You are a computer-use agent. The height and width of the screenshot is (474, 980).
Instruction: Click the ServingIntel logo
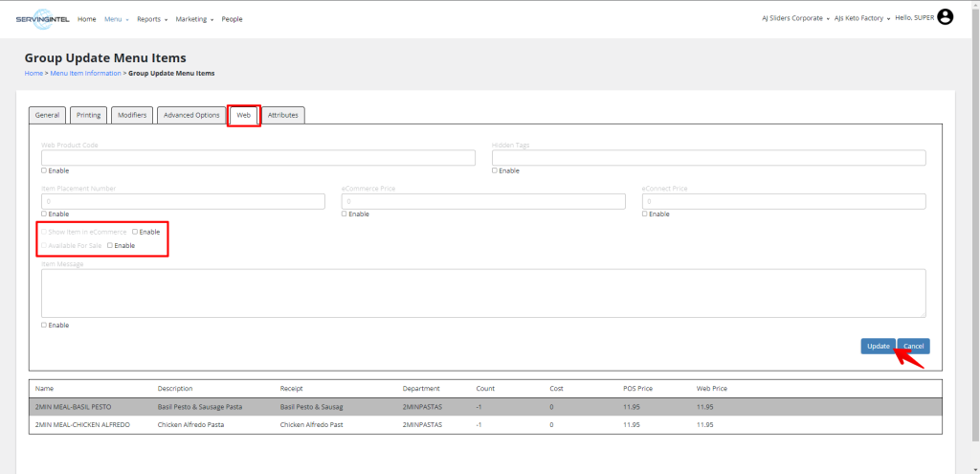click(x=42, y=19)
